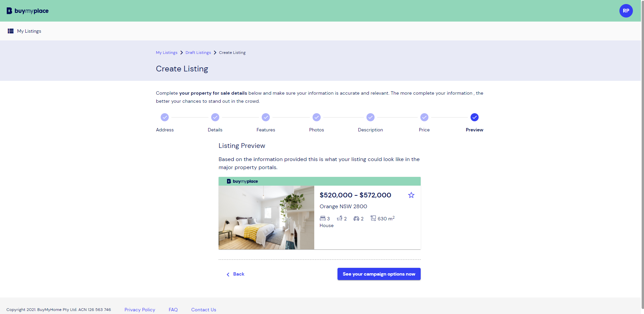Open the RP user avatar menu
This screenshot has height=314, width=644.
click(626, 11)
